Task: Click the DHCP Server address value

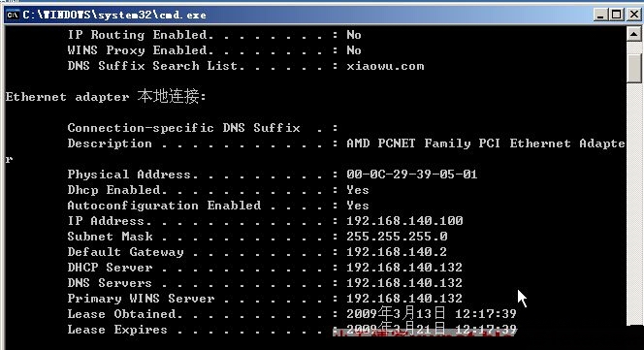Action: coord(404,268)
